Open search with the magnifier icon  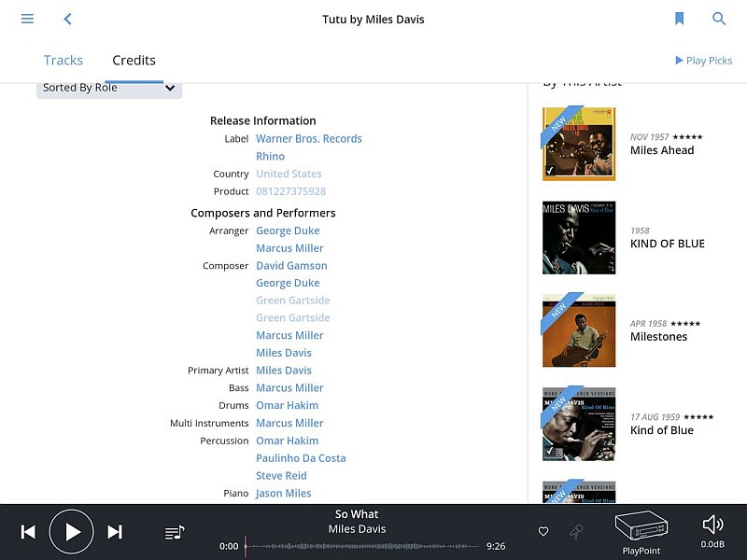(719, 19)
